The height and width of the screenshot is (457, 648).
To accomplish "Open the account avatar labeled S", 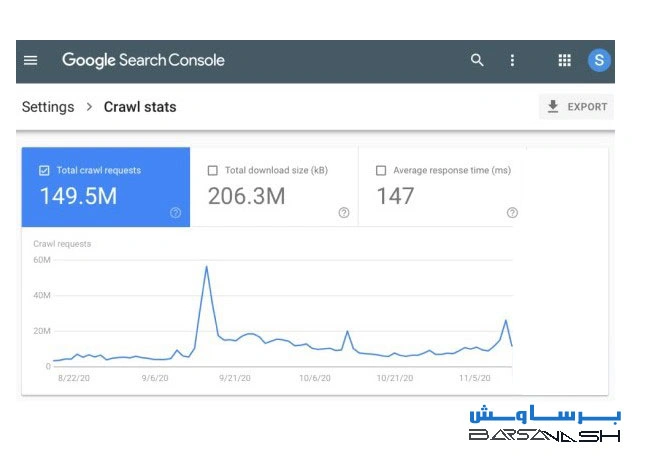I will (x=598, y=60).
